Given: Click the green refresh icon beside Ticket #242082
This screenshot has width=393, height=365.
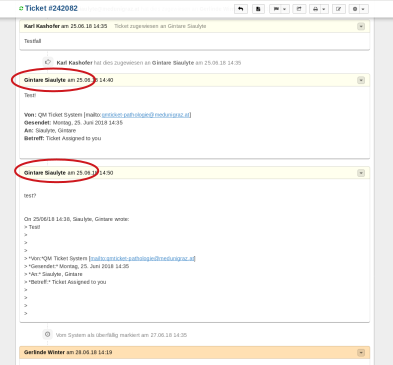Looking at the screenshot, I should click(x=21, y=9).
